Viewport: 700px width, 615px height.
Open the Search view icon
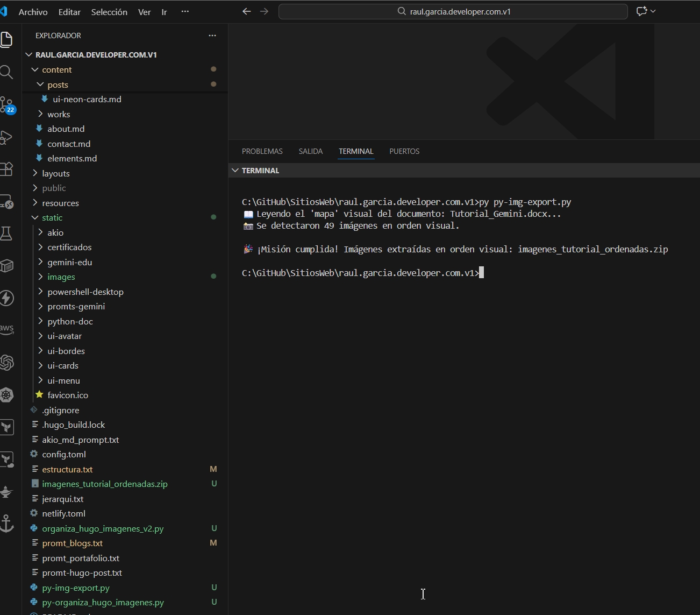pyautogui.click(x=7, y=72)
